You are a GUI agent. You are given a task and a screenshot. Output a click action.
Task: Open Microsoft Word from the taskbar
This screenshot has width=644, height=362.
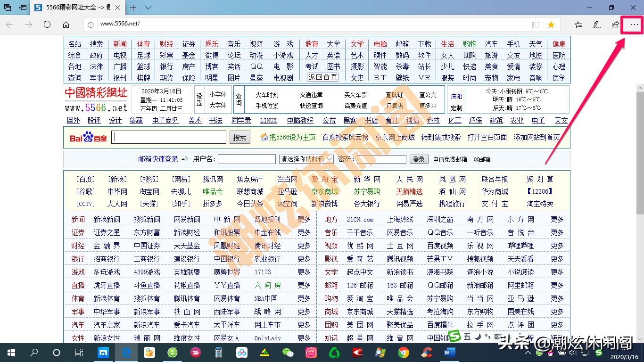coord(449,352)
